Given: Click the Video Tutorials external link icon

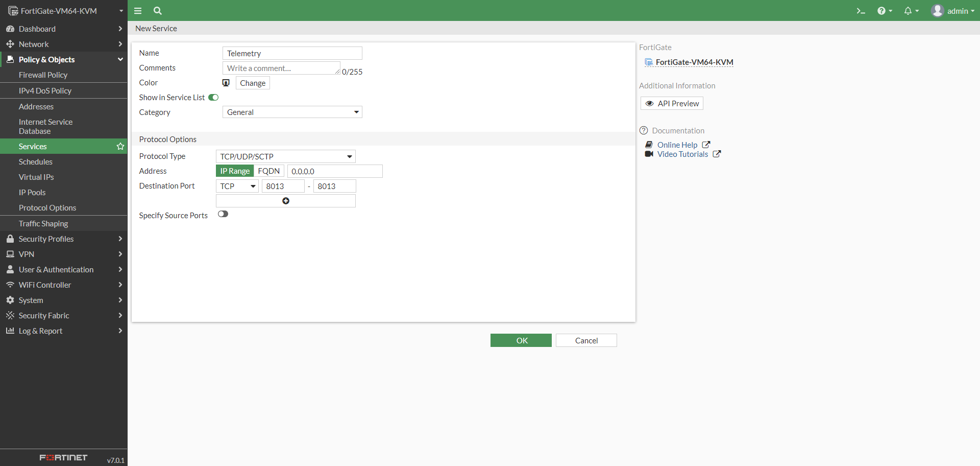Looking at the screenshot, I should pos(717,154).
